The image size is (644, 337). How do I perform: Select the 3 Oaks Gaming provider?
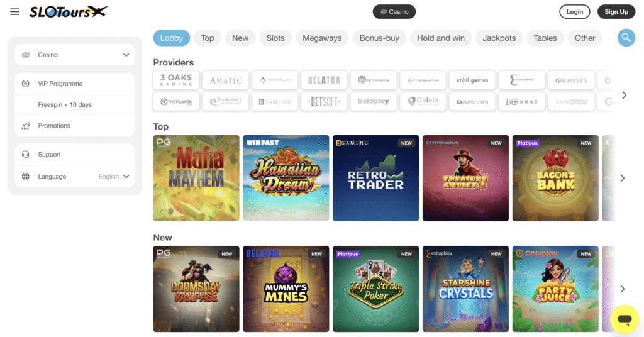tap(176, 80)
